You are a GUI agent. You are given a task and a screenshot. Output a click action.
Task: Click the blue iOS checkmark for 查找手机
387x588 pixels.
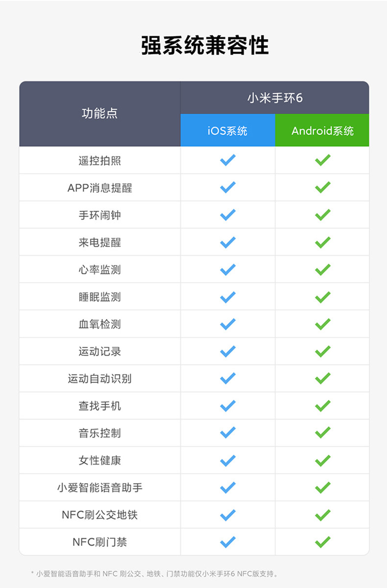pos(228,406)
